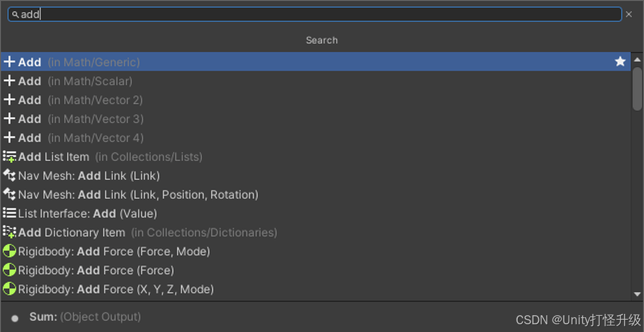Click the plus icon for Add in Math/Generic

pos(10,62)
